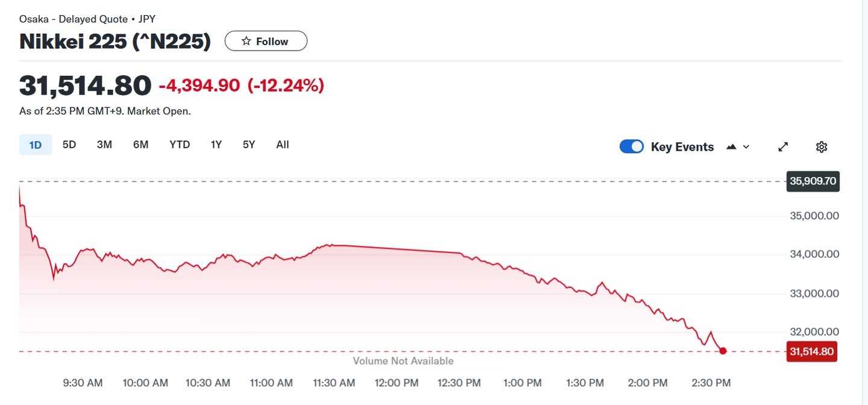Toggle the Key Events switch
This screenshot has height=405, width=868.
pos(632,146)
